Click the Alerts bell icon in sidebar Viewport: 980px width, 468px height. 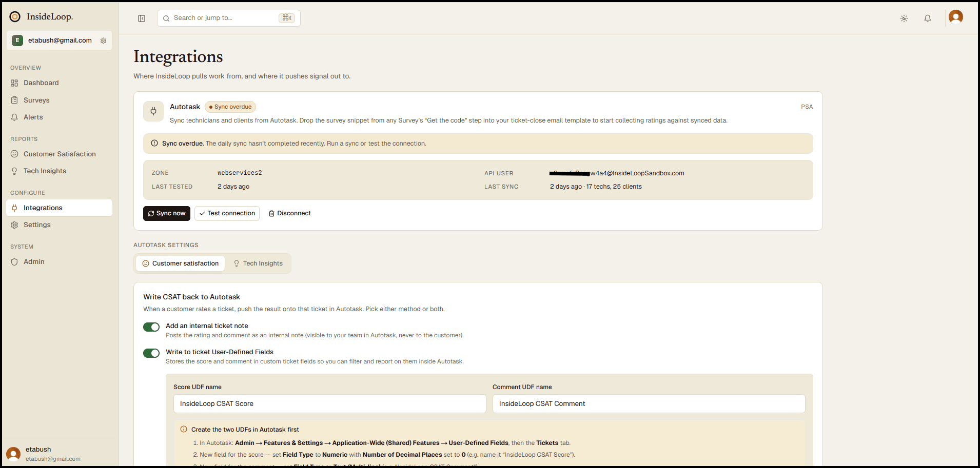[14, 117]
